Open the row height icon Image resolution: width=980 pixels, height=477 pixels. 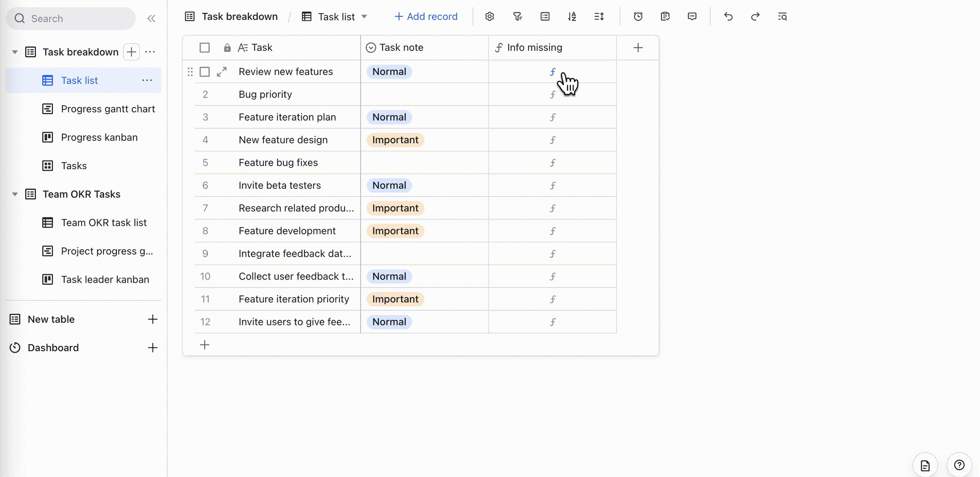click(x=599, y=17)
